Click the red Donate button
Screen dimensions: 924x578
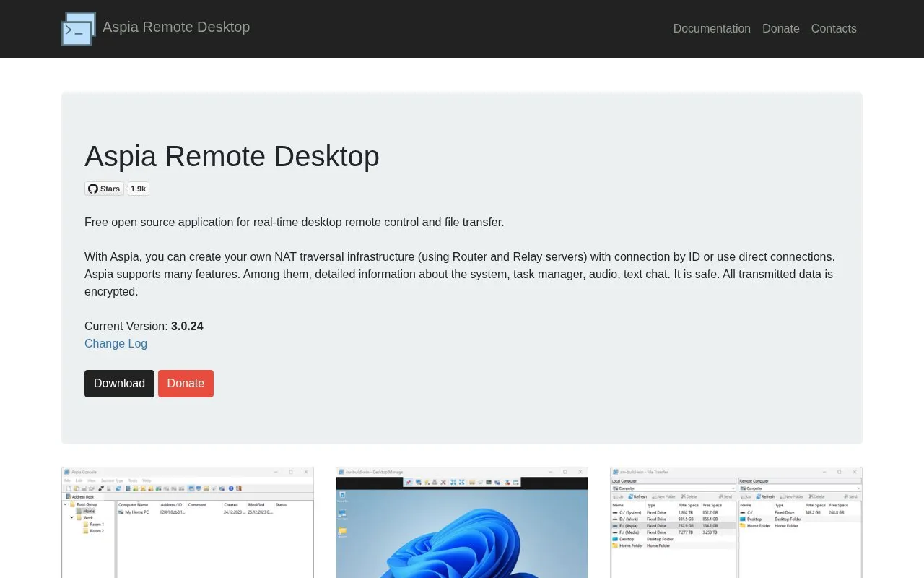coord(186,384)
